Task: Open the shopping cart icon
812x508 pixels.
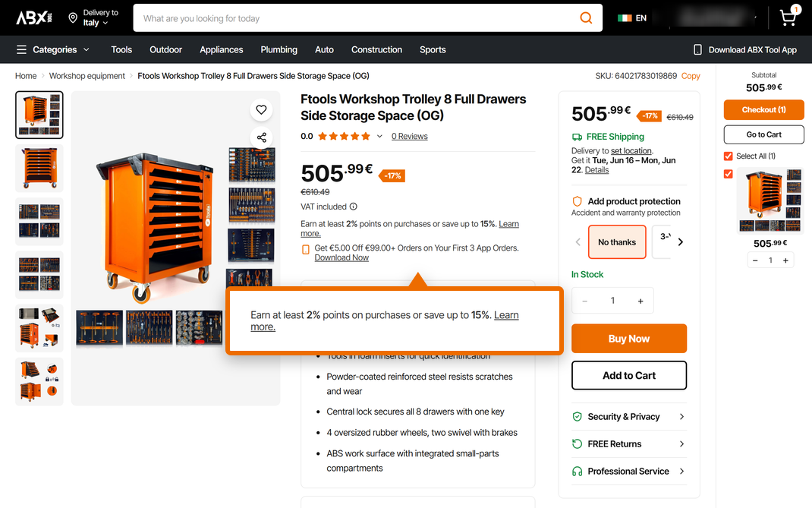Action: pyautogui.click(x=788, y=17)
